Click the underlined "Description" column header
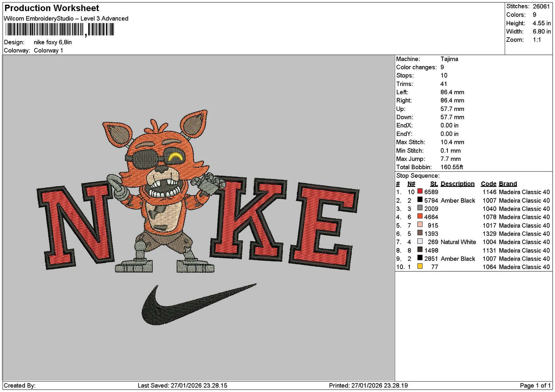This screenshot has width=555, height=392. tap(457, 184)
